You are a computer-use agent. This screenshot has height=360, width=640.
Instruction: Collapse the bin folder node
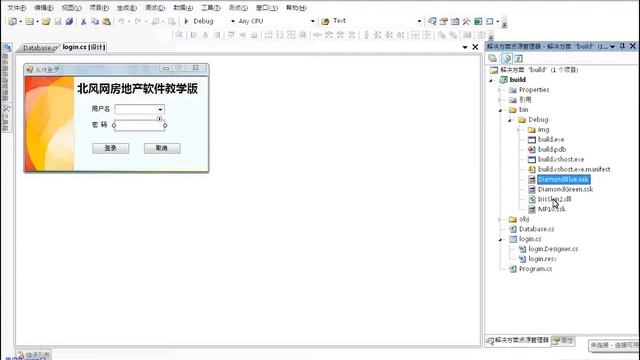pyautogui.click(x=500, y=110)
